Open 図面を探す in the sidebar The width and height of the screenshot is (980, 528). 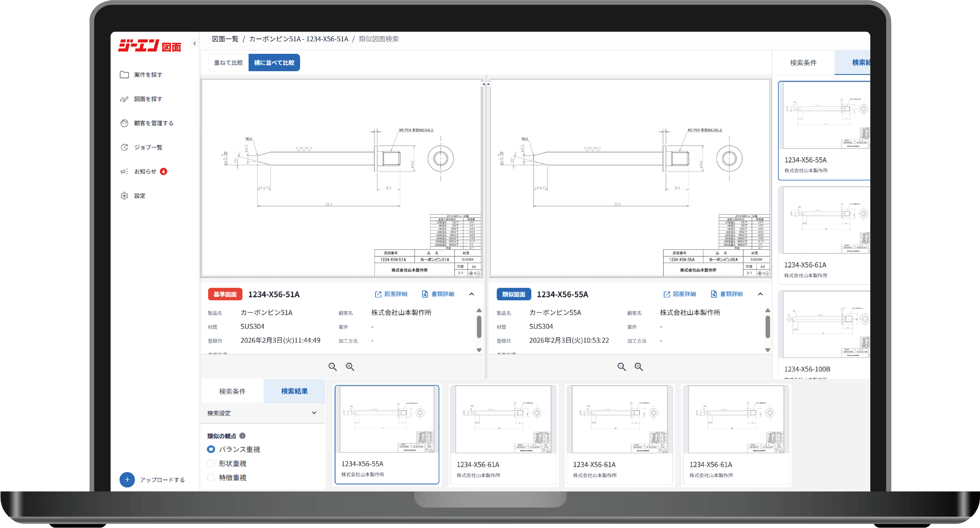pyautogui.click(x=148, y=99)
